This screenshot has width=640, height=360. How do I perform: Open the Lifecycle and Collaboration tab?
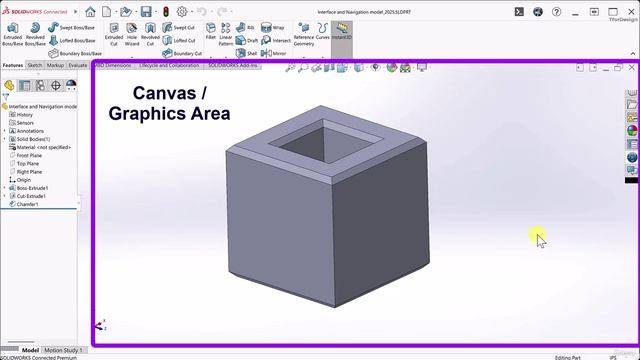click(x=169, y=65)
